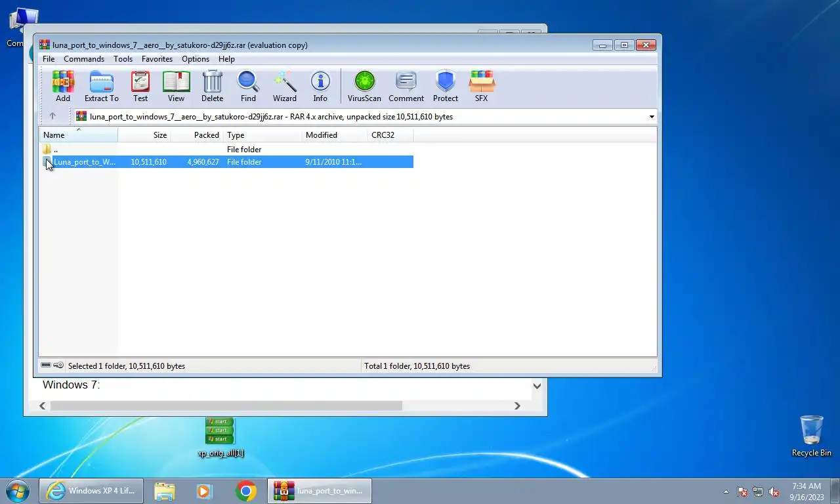Viewport: 840px width, 504px height.
Task: Sort by Modified column header
Action: tap(335, 135)
